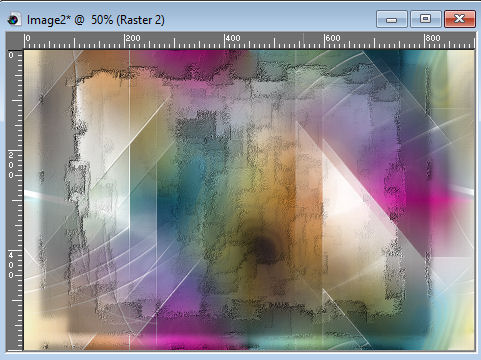Screen dimensions: 481x360
Task: Click the 200 mark on the horizontal ruler
Action: 133,38
